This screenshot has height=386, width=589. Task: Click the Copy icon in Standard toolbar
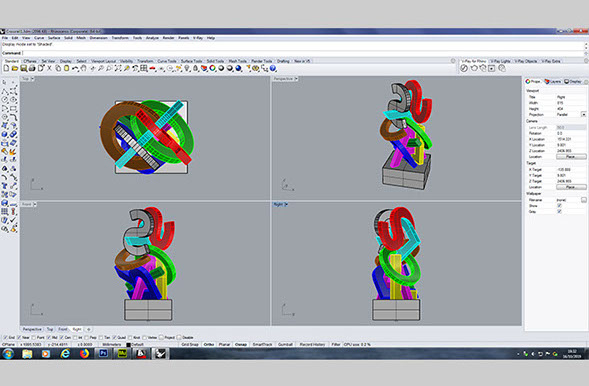coord(58,68)
